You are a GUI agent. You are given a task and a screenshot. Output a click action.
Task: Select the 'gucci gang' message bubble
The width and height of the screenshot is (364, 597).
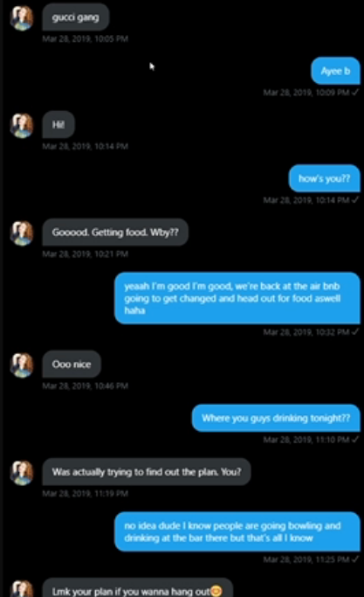(x=76, y=17)
